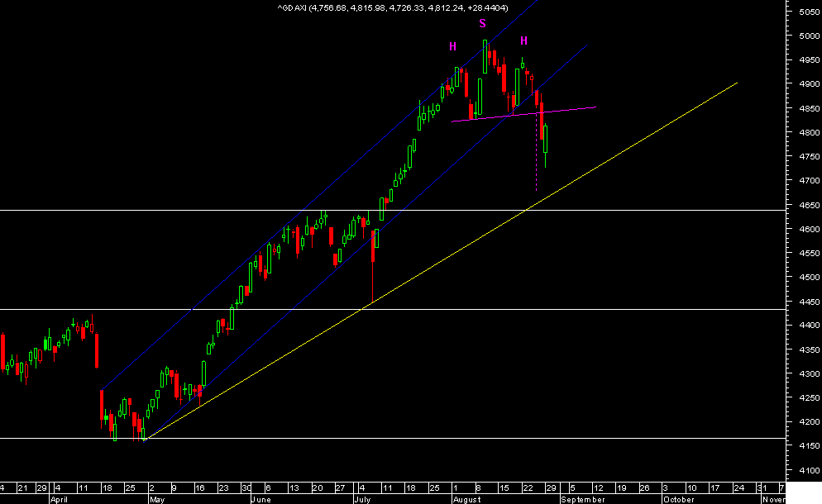This screenshot has width=822, height=504.
Task: Click the 22 date tick in August
Action: coord(528,487)
